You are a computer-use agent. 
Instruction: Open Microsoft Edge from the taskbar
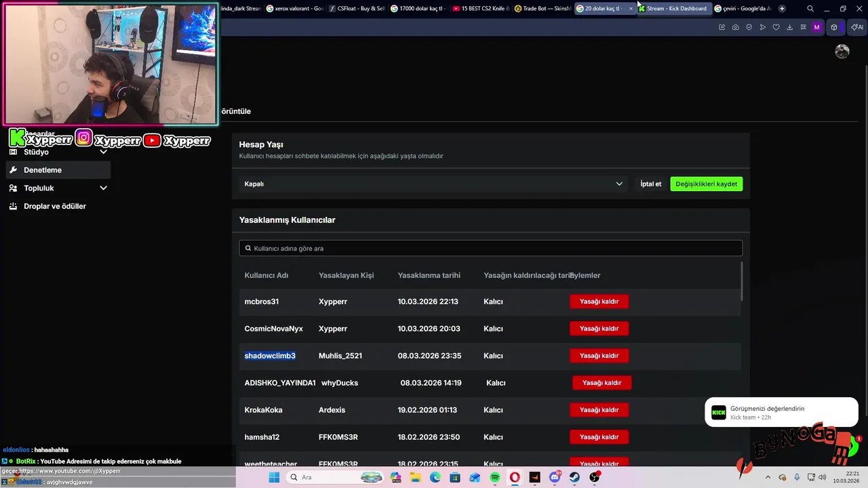[x=435, y=477]
